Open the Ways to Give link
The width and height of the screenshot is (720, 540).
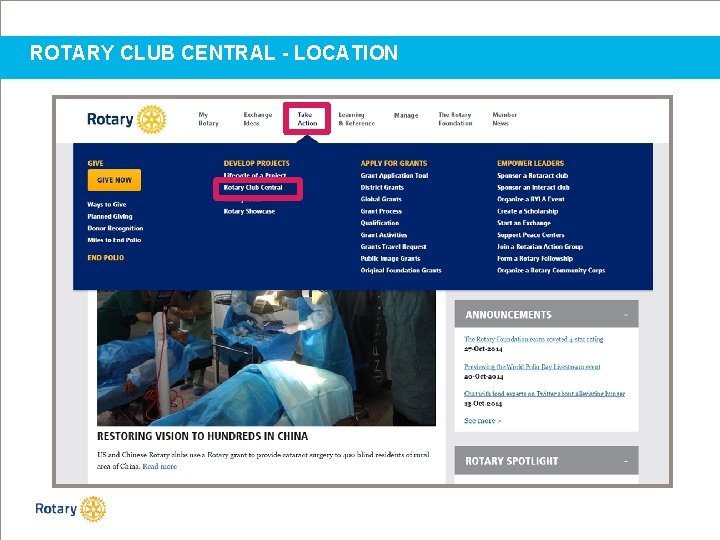pyautogui.click(x=107, y=204)
